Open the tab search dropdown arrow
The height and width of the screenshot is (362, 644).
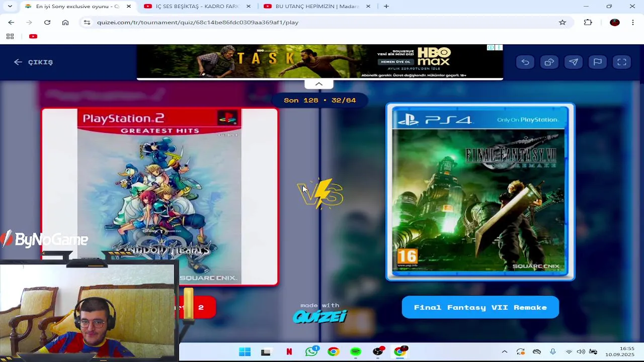[10, 6]
